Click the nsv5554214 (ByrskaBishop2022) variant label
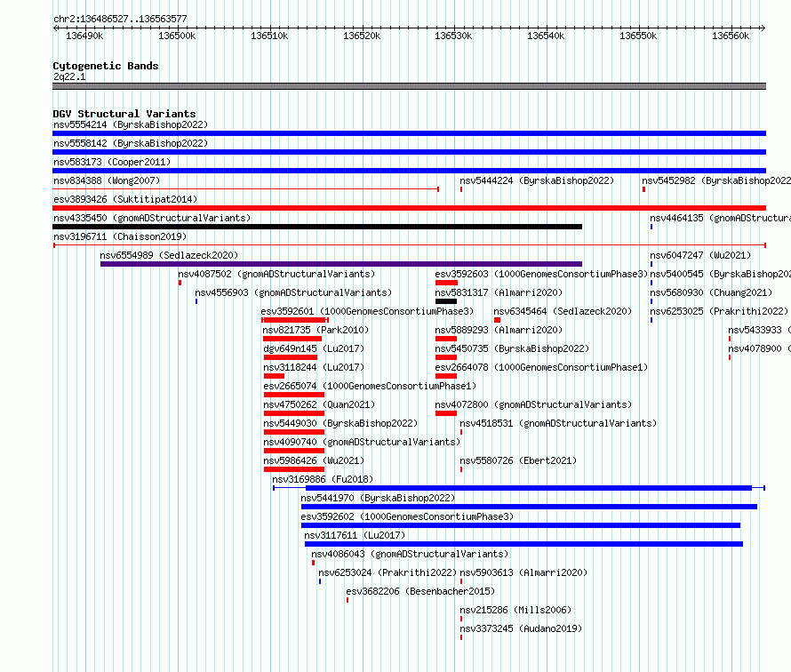This screenshot has width=791, height=672. coord(131,124)
